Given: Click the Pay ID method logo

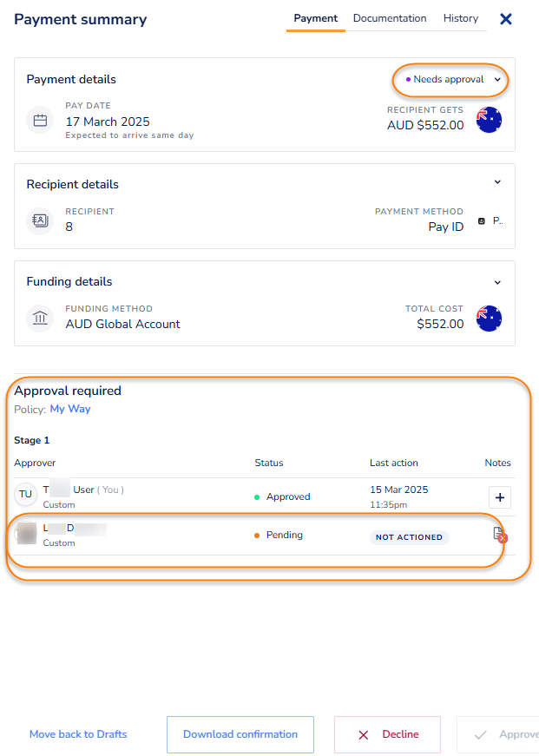Looking at the screenshot, I should [x=482, y=221].
